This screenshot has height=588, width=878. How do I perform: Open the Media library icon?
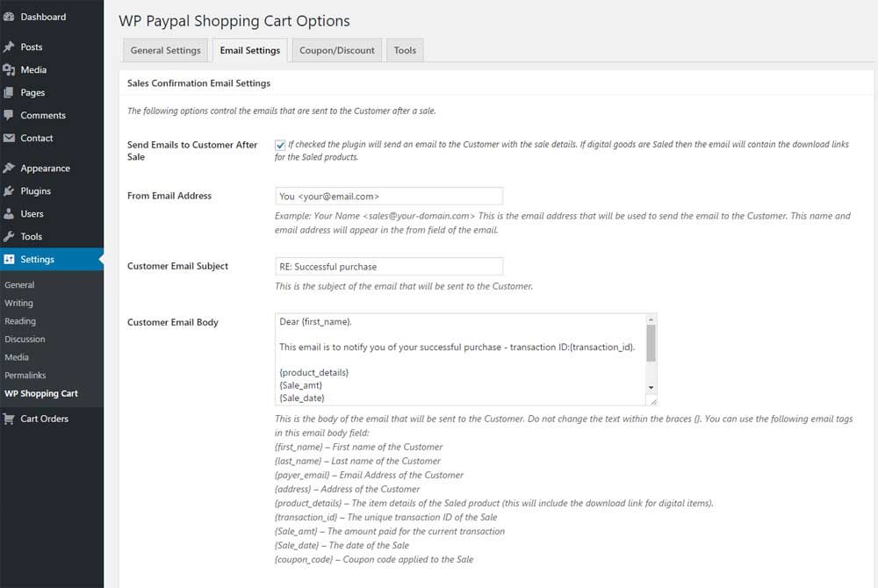(9, 69)
